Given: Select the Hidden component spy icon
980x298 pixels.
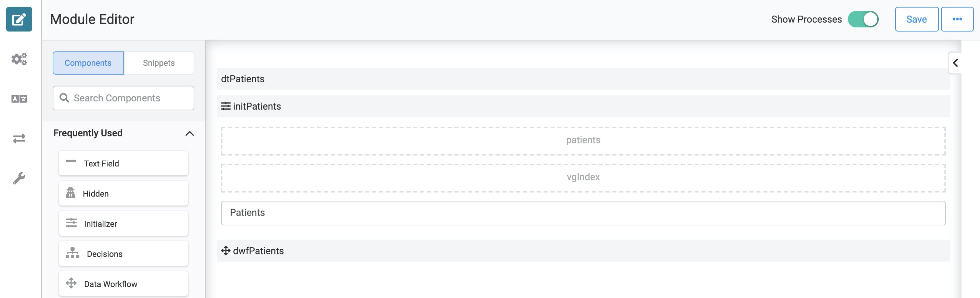Looking at the screenshot, I should pyautogui.click(x=70, y=193).
